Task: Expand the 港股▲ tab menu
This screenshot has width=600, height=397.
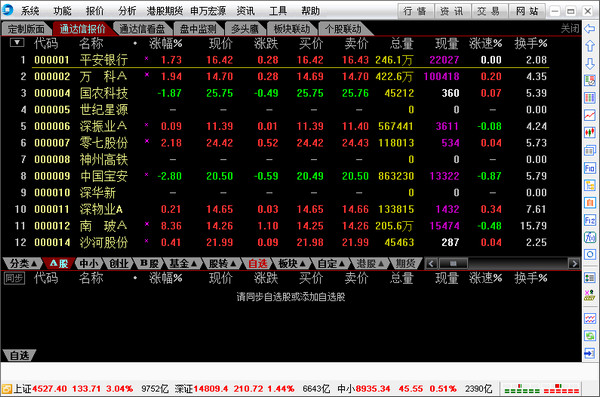Action: 370,263
